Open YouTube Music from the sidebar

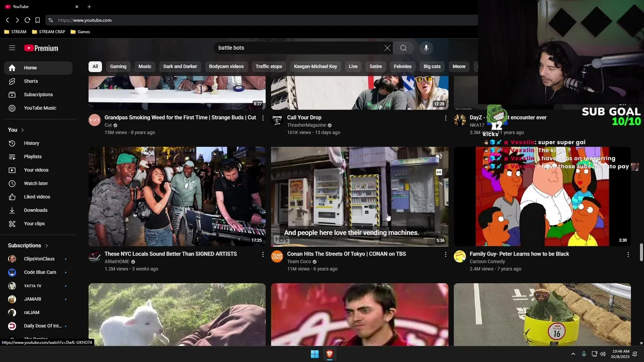click(38, 108)
